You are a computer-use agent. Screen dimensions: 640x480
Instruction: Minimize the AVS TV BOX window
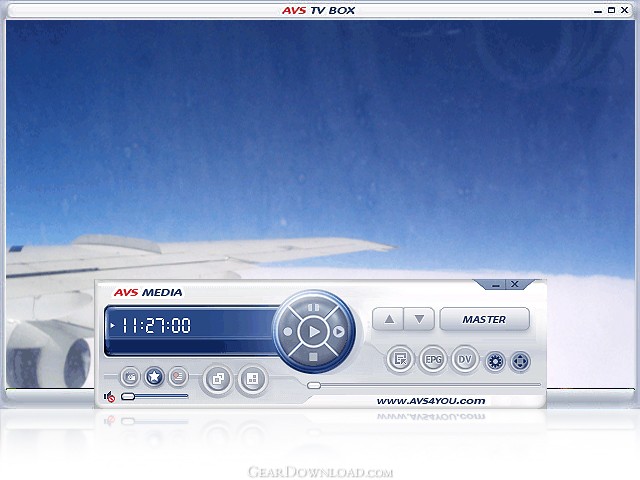click(598, 11)
